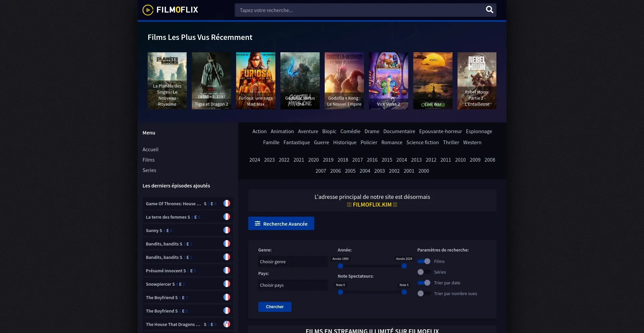Click the FILMOFLIX.KIM address link
This screenshot has width=644, height=333.
click(372, 204)
